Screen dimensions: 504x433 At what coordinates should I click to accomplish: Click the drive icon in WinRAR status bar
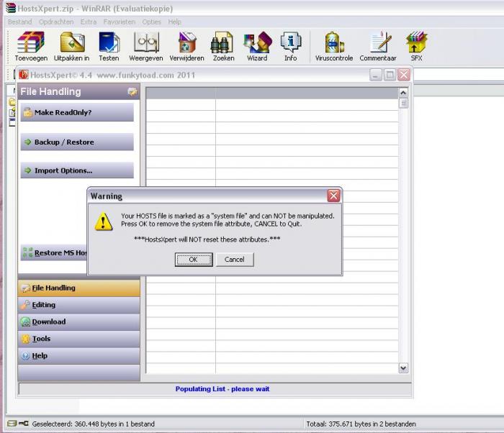pyautogui.click(x=12, y=424)
